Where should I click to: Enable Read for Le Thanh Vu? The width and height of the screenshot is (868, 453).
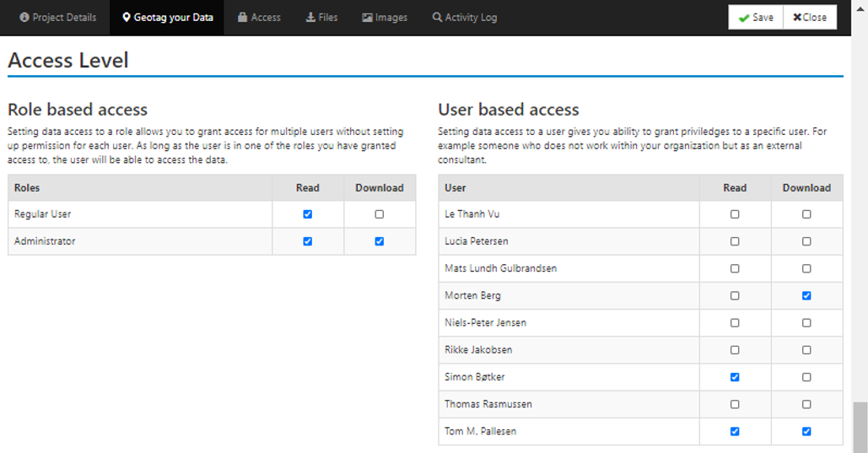(x=735, y=214)
